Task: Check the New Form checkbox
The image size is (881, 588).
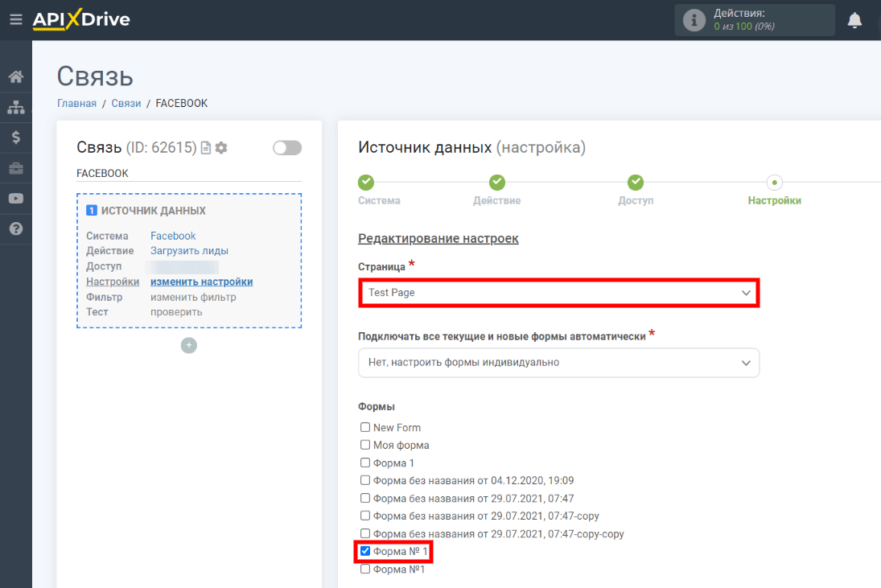Action: [364, 427]
